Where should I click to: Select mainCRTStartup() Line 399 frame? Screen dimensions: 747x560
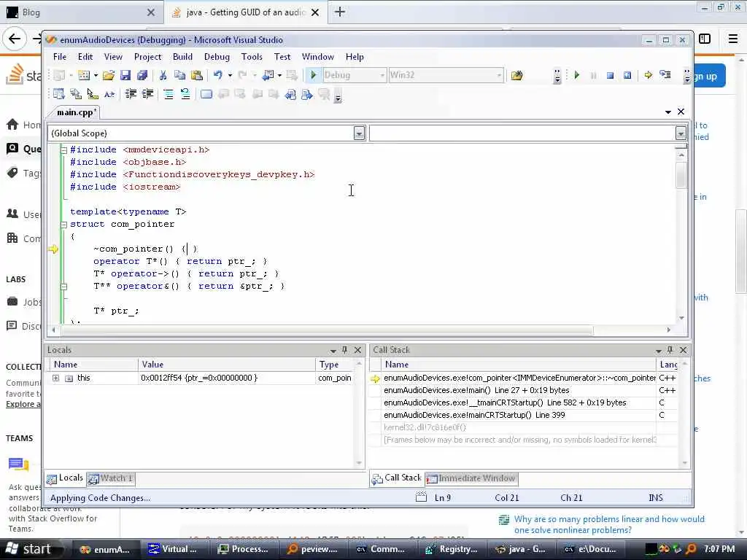click(x=474, y=415)
